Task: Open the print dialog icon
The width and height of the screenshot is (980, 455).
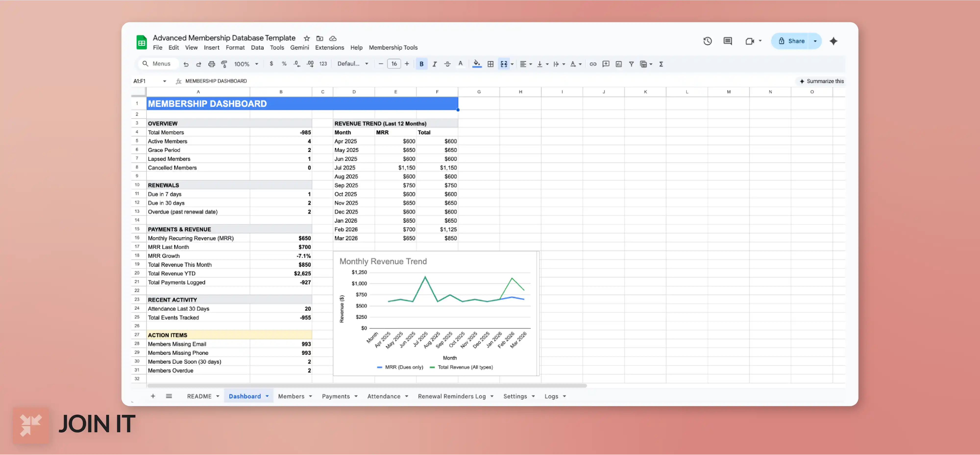Action: [x=211, y=64]
